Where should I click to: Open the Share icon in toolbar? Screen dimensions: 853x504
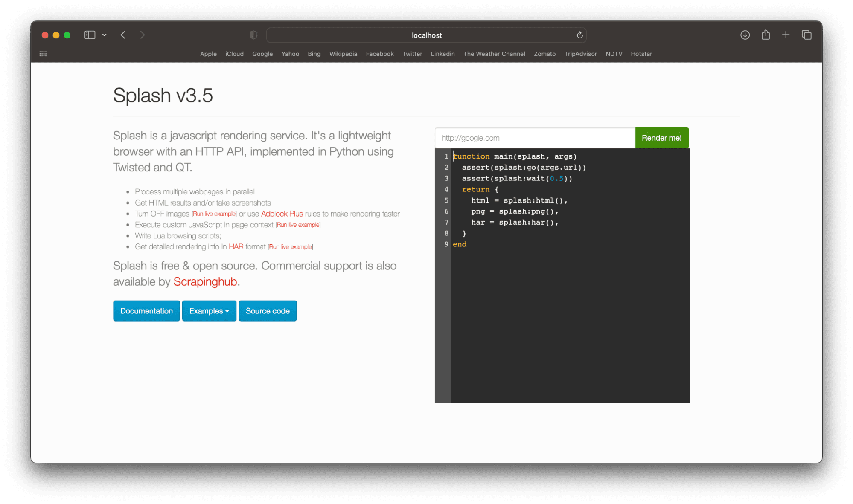pyautogui.click(x=766, y=35)
